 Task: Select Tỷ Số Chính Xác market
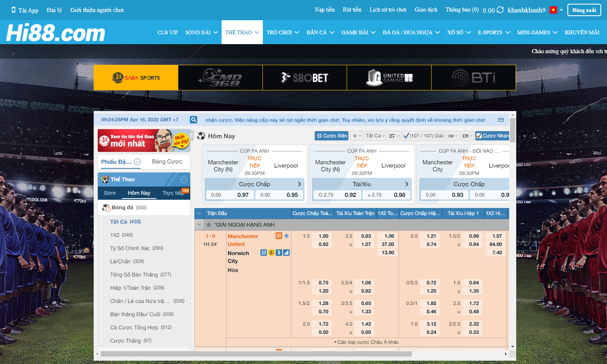tap(137, 248)
